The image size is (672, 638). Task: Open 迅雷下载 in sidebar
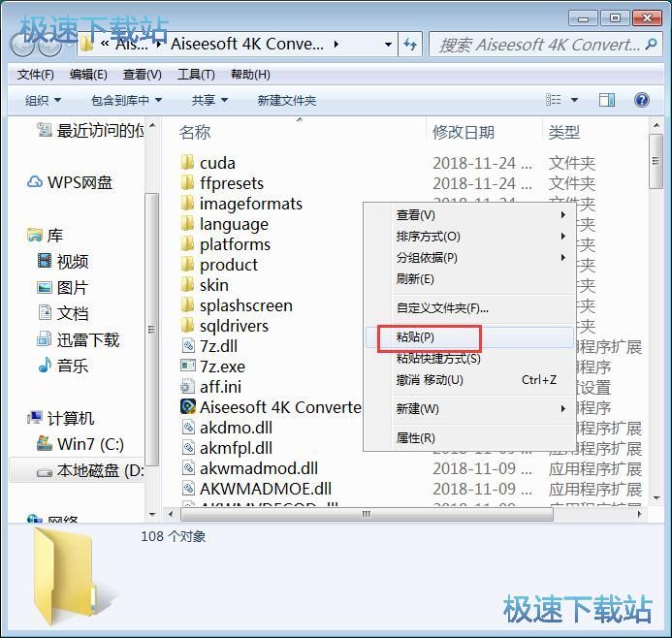[78, 339]
